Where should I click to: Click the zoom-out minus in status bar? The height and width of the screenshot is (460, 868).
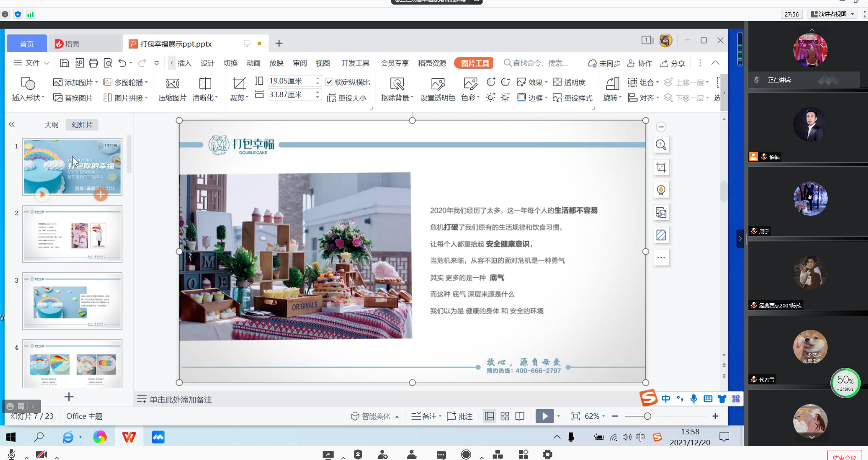coord(615,416)
